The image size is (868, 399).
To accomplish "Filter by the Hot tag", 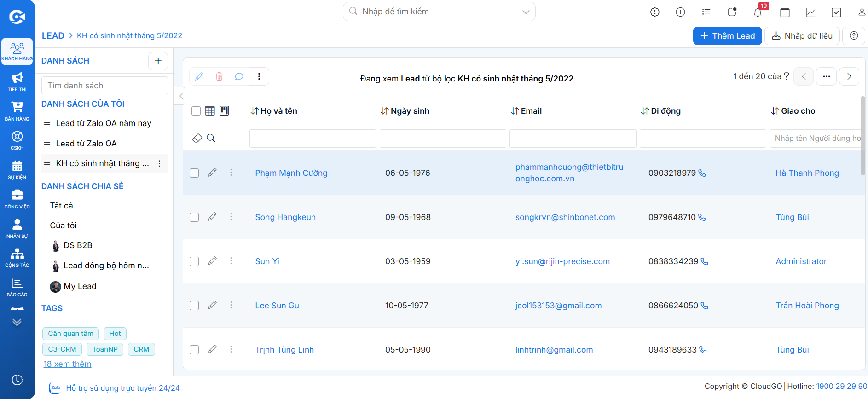I will [115, 334].
